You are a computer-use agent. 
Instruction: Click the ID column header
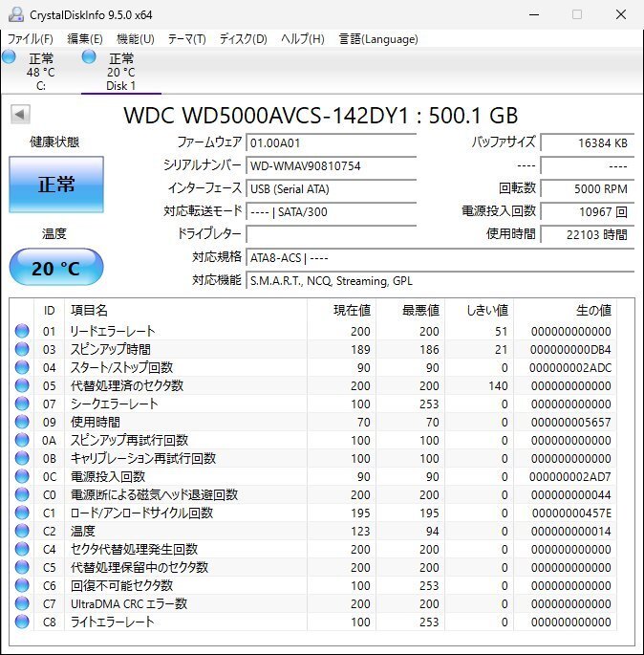[x=50, y=310]
